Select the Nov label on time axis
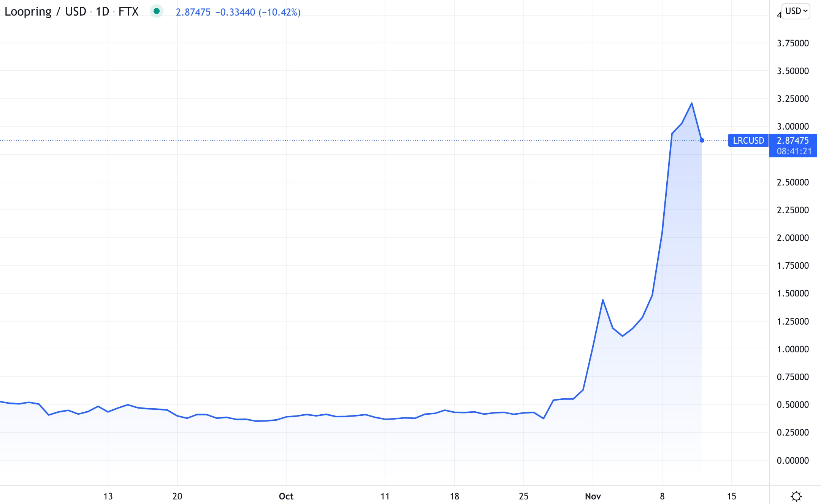The image size is (821, 504). tap(593, 496)
